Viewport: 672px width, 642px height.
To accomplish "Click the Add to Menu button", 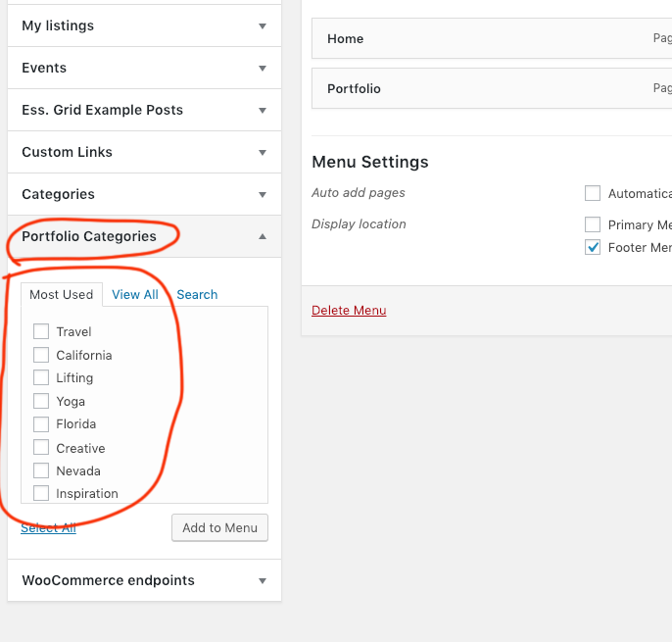I will pos(219,527).
